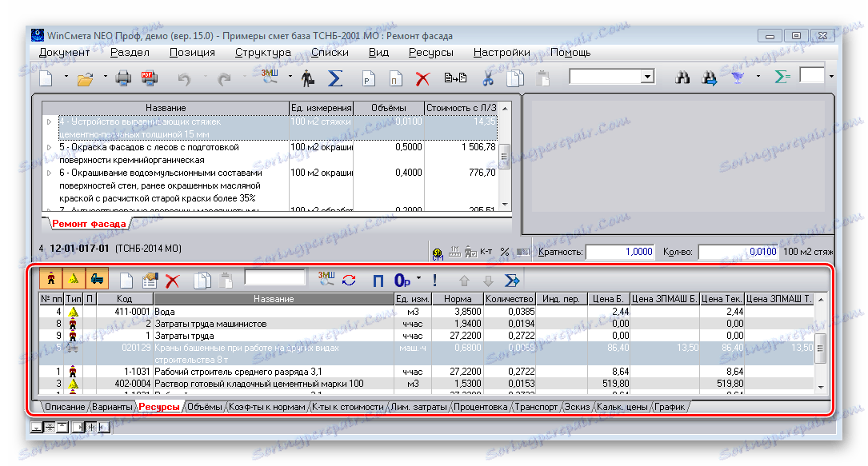868x466 pixels.
Task: Open ЗМШ search in the main toolbar
Action: pyautogui.click(x=270, y=77)
